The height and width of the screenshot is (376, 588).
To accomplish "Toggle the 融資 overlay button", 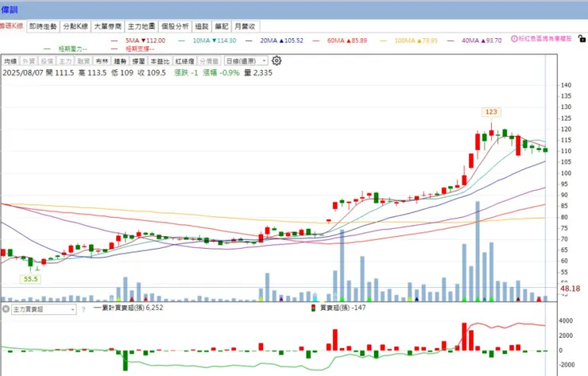I will click(83, 61).
